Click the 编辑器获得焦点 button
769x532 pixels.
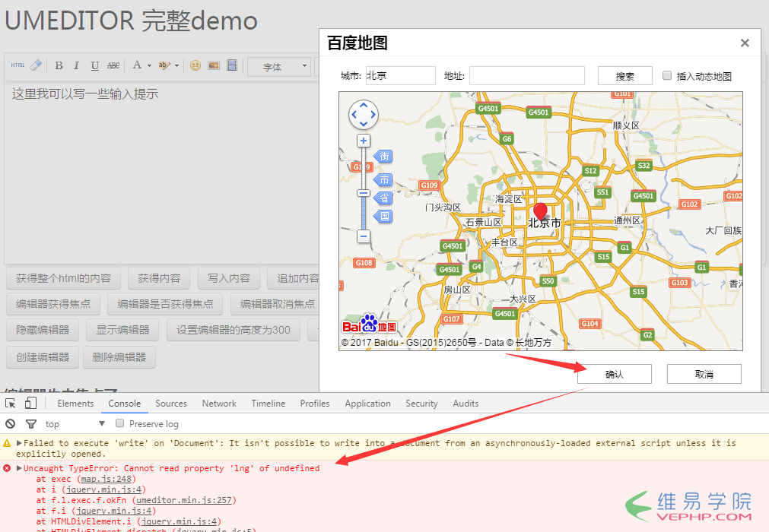click(x=53, y=304)
